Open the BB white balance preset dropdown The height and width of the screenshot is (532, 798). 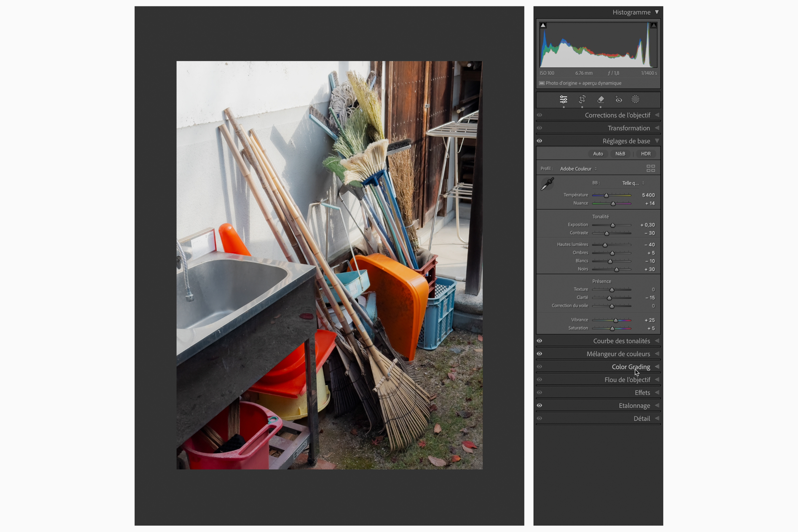pos(633,183)
